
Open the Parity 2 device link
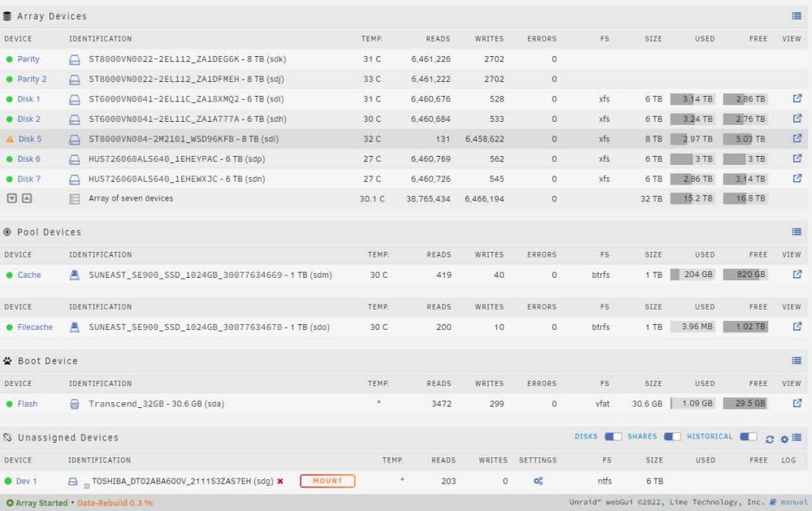(x=32, y=79)
